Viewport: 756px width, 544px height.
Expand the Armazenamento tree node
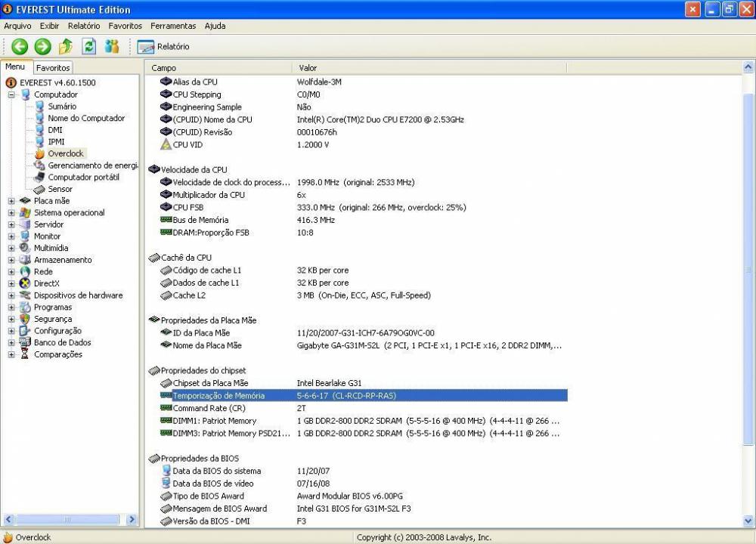coord(12,260)
